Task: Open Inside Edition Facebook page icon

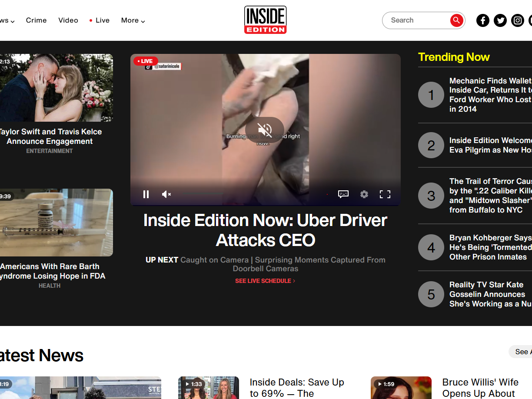Action: [483, 20]
